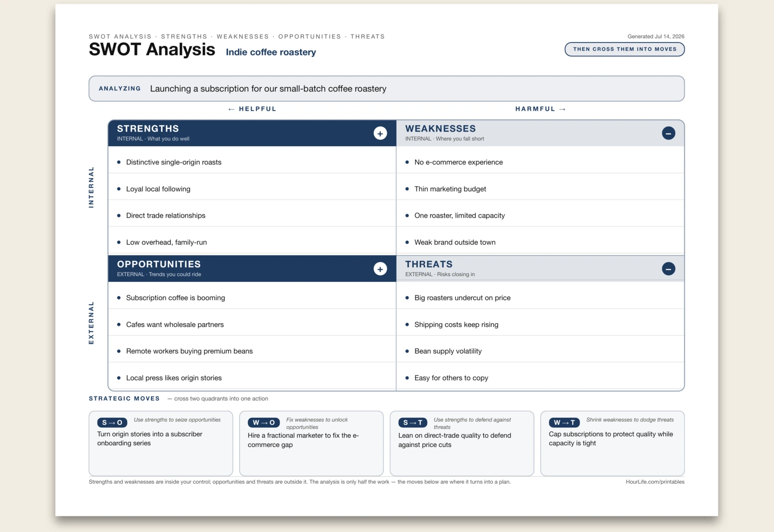Click the HARMFUL column label
This screenshot has width=774, height=532.
click(540, 109)
